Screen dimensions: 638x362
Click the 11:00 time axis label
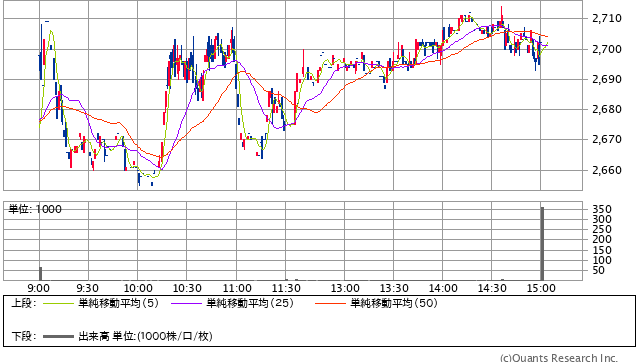click(237, 288)
